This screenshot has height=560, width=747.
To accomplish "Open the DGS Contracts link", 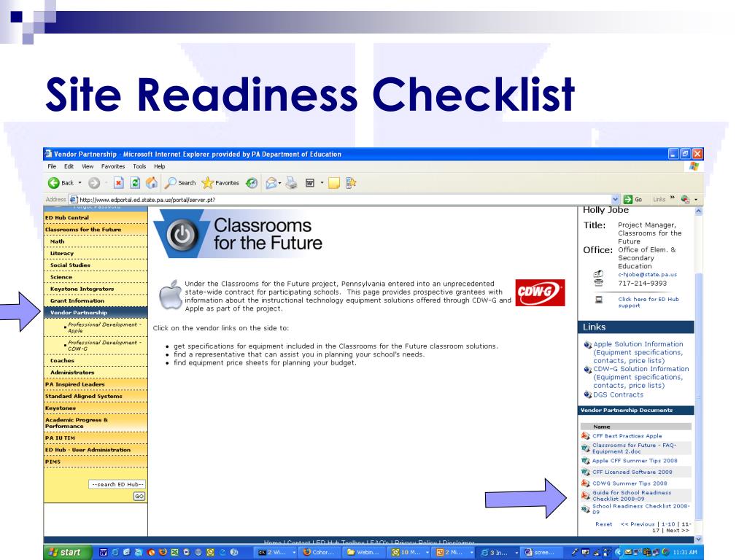I will [x=618, y=394].
